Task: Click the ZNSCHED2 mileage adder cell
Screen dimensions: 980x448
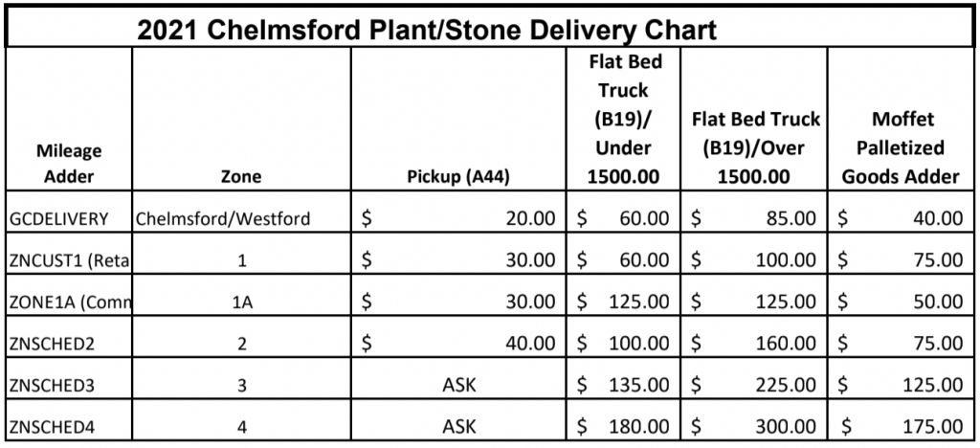Action: (69, 342)
